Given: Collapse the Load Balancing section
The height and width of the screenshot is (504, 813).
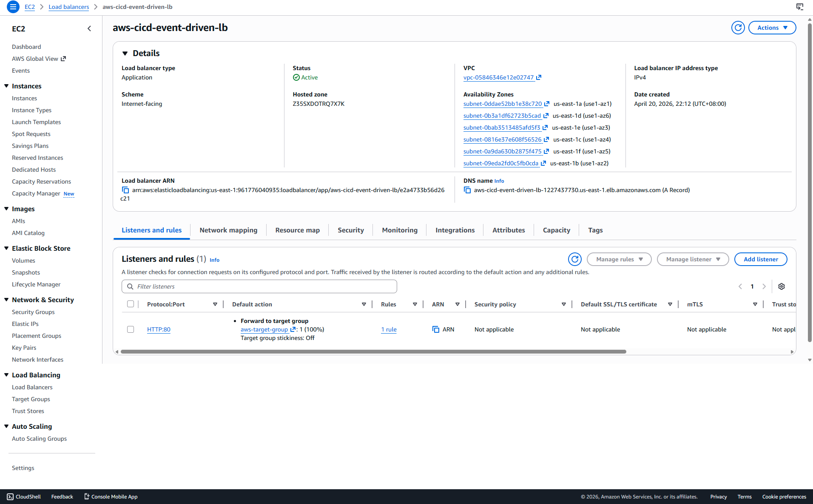Looking at the screenshot, I should tap(6, 375).
